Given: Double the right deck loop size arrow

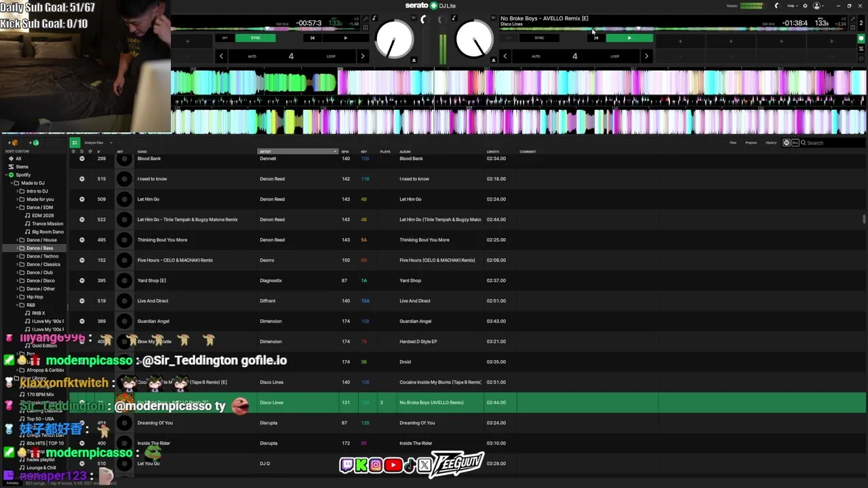Looking at the screenshot, I should pos(646,56).
